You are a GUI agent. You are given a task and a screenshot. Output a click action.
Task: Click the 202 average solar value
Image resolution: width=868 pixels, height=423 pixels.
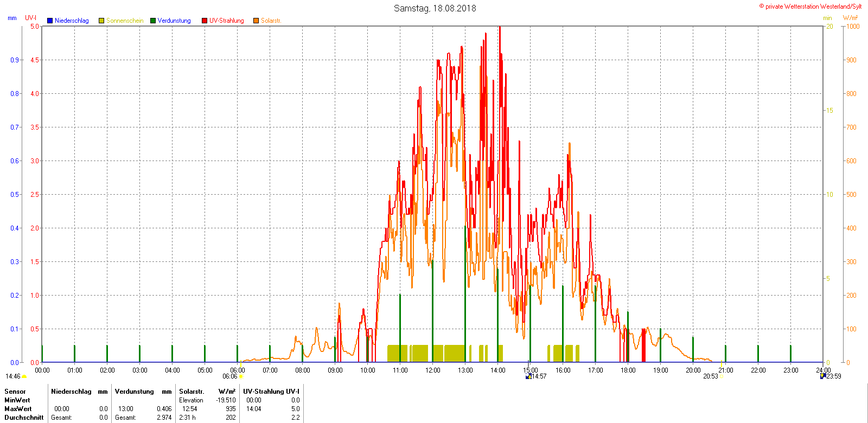coord(231,418)
